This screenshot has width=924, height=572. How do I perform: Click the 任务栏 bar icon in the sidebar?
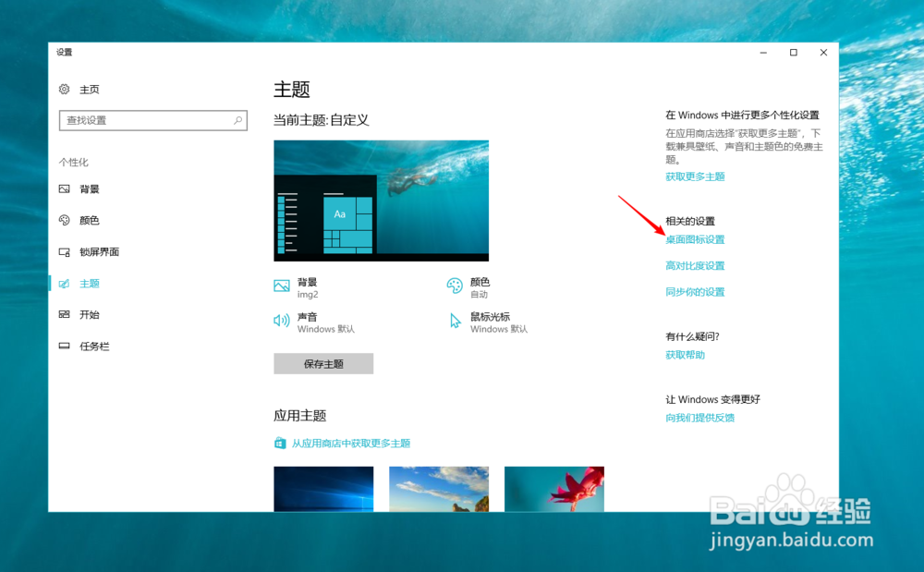pos(65,346)
